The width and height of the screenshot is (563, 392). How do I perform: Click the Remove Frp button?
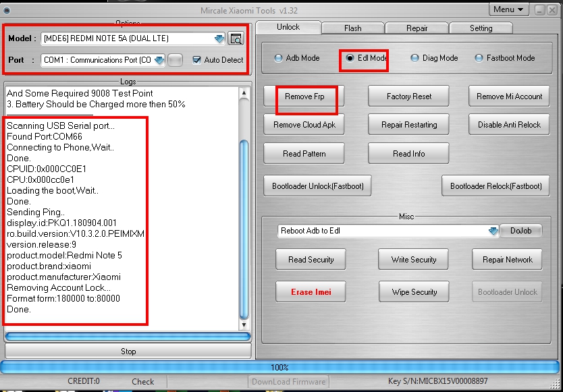(x=304, y=96)
